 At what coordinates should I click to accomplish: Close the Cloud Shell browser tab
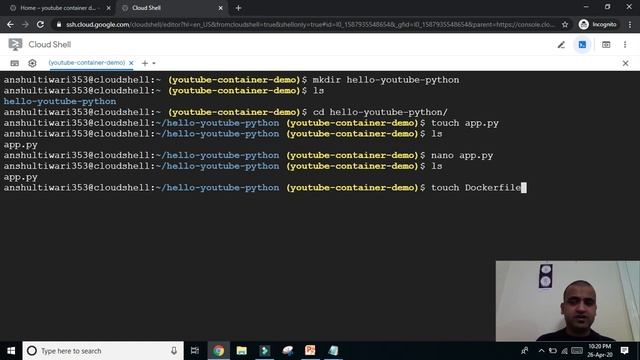(x=220, y=8)
